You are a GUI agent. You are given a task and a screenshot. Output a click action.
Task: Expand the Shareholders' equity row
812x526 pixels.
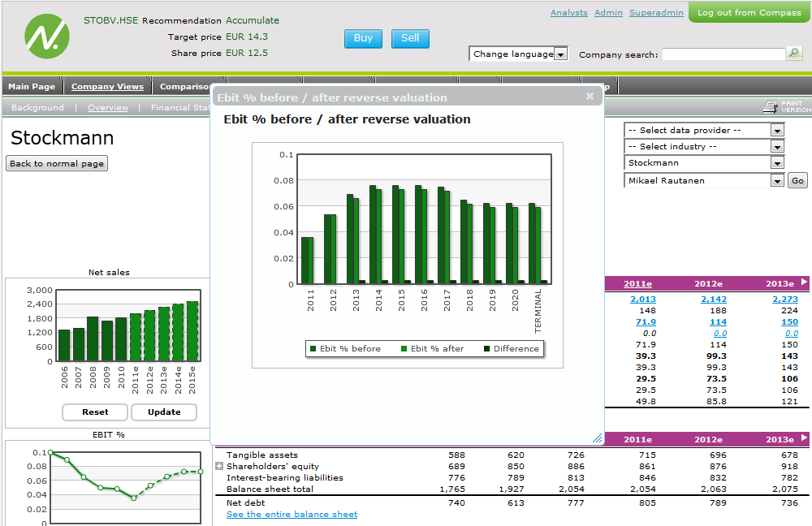tap(219, 466)
